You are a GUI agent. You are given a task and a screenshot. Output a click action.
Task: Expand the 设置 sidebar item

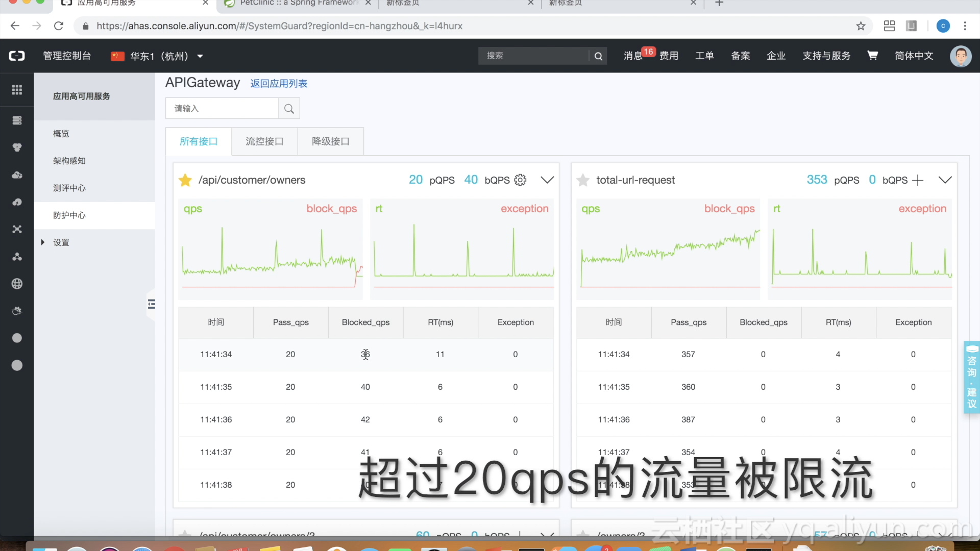(x=61, y=242)
